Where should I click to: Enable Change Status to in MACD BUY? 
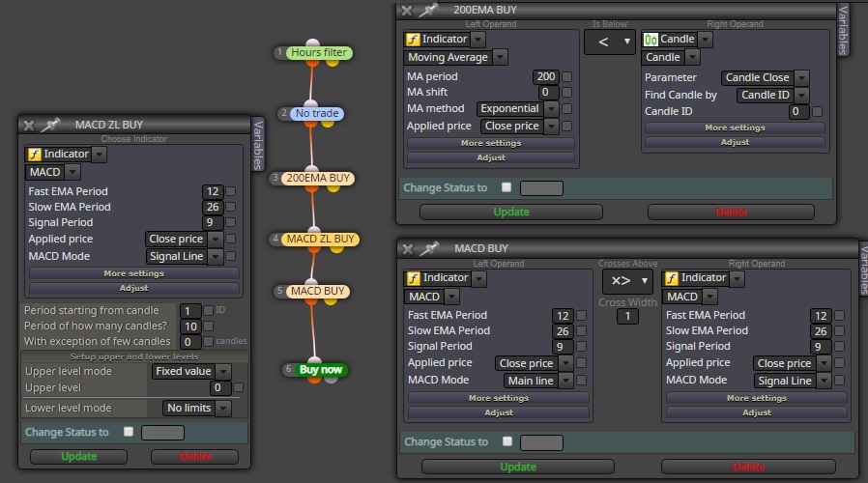click(507, 441)
